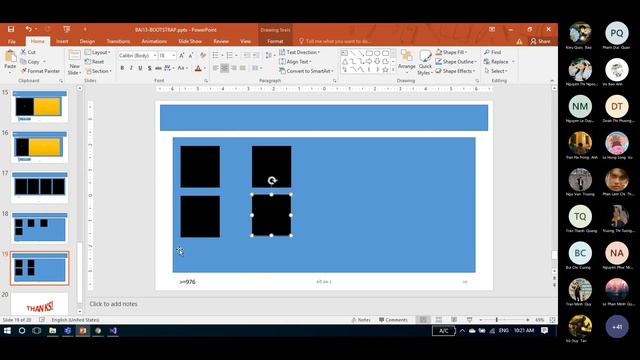Select the star shape in gallery

[385, 70]
